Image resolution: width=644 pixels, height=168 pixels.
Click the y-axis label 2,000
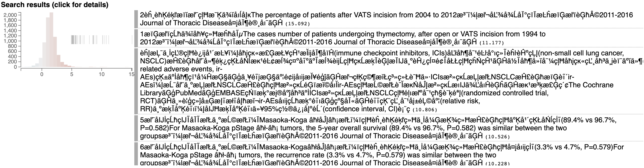[x=10, y=15]
